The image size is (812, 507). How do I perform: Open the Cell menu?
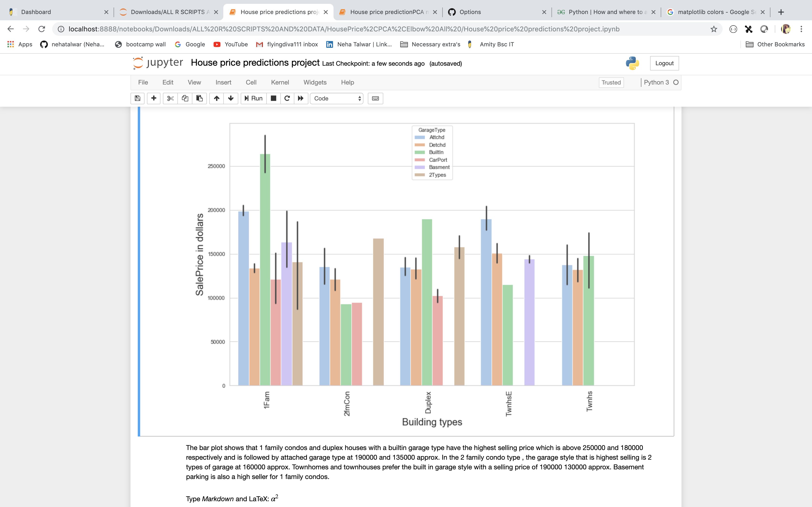coord(251,82)
